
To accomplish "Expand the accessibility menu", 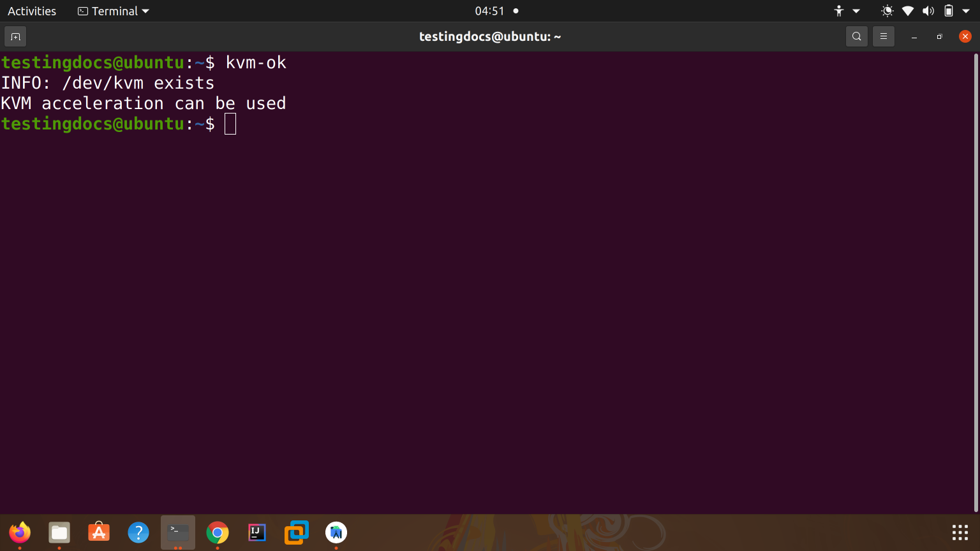I will pyautogui.click(x=846, y=11).
